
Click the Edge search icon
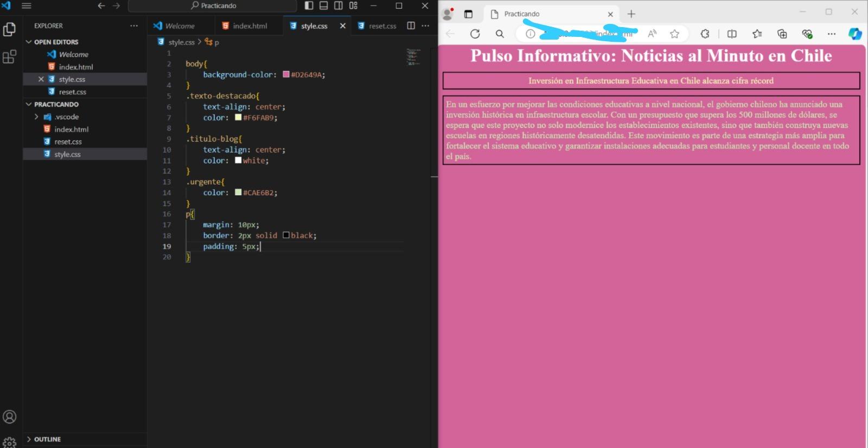tap(500, 34)
